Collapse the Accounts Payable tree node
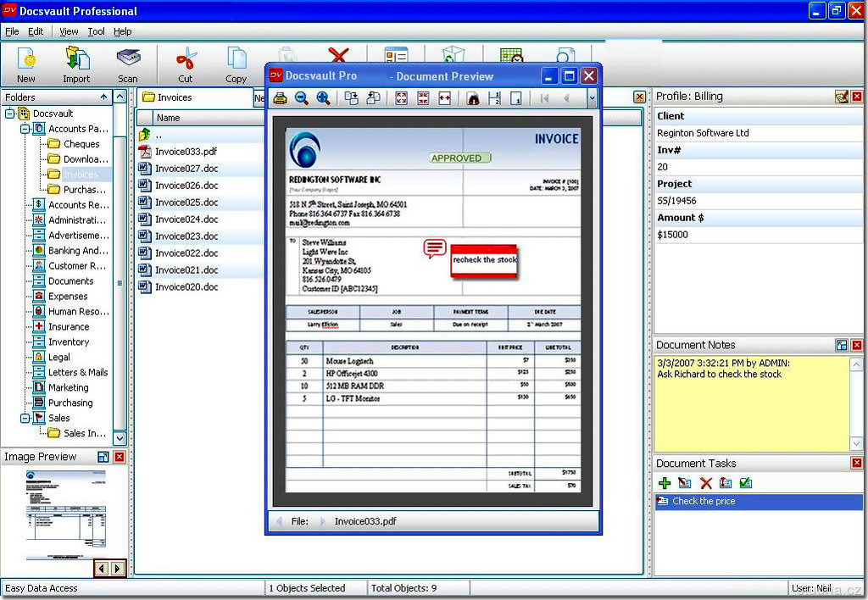Viewport: 868px width, 600px height. tap(25, 129)
